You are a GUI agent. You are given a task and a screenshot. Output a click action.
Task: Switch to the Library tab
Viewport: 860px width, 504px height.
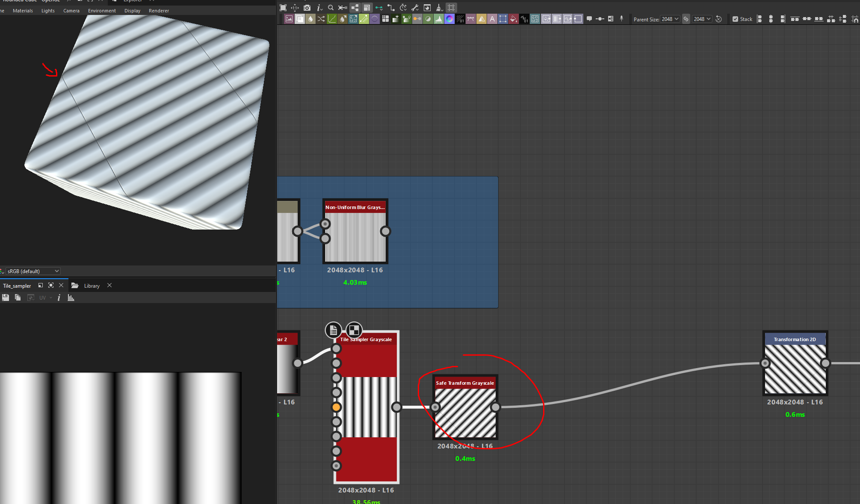[x=92, y=286]
